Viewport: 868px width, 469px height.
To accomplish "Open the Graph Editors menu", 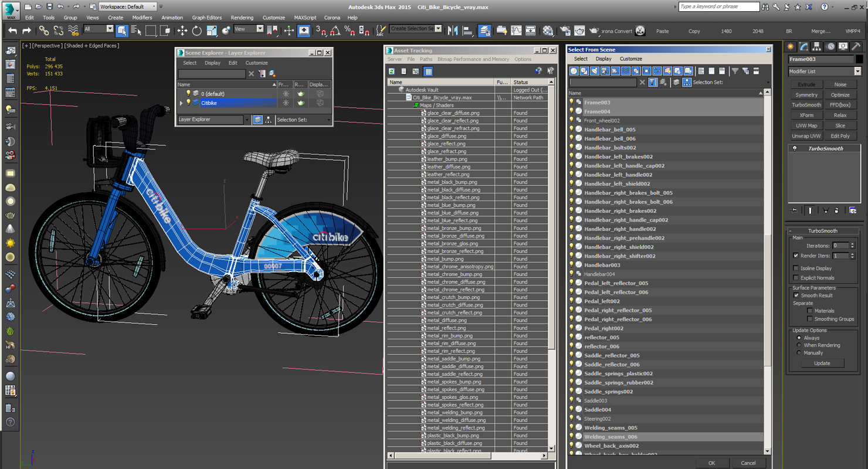I will [207, 18].
